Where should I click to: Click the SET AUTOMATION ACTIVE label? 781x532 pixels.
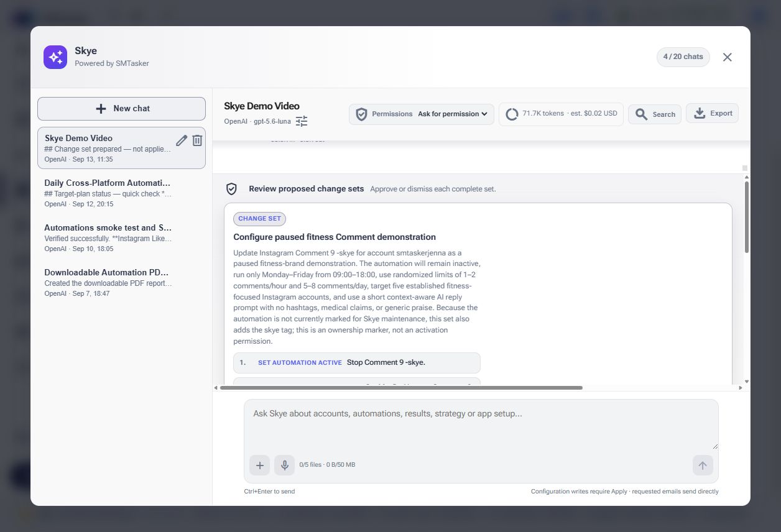(x=300, y=362)
